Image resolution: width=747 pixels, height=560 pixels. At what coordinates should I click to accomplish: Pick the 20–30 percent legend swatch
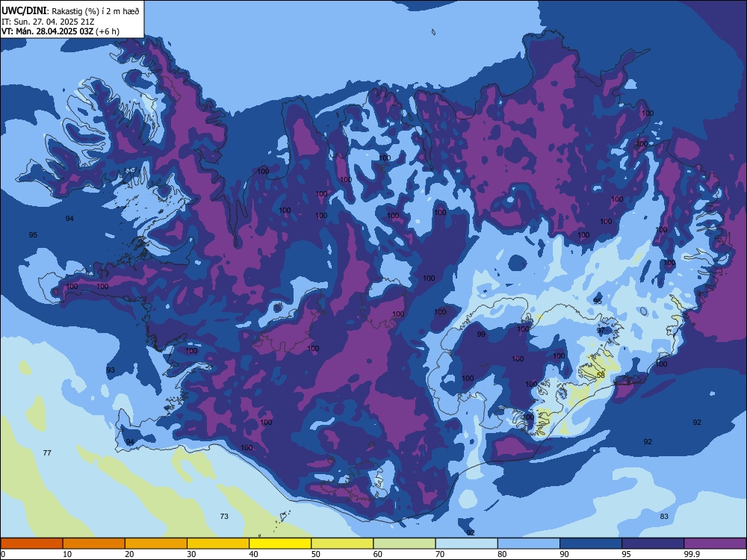156,544
